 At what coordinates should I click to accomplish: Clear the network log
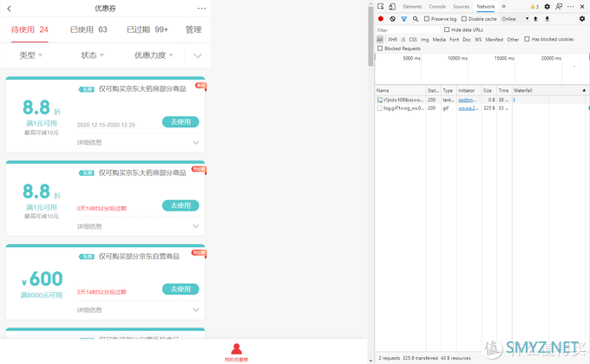pyautogui.click(x=392, y=18)
